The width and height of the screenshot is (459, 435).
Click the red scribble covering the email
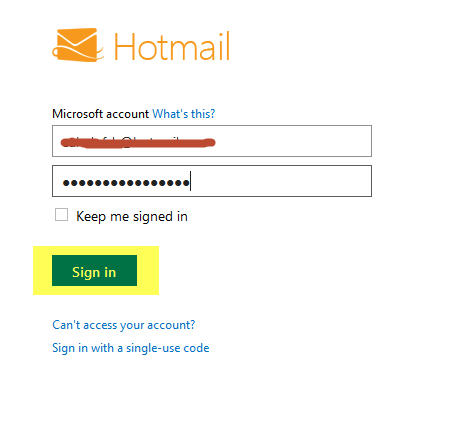click(x=138, y=142)
